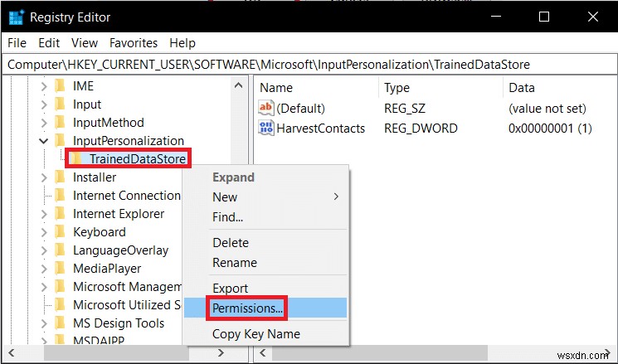The width and height of the screenshot is (618, 364).
Task: Choose Copy Key Name from context menu
Action: pos(265,334)
